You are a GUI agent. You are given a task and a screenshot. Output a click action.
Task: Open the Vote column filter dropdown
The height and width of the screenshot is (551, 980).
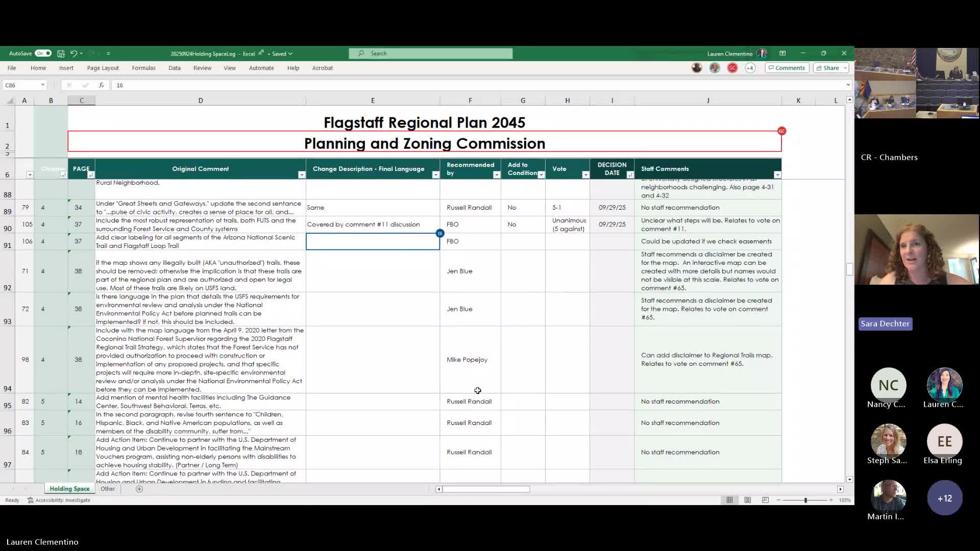(585, 175)
